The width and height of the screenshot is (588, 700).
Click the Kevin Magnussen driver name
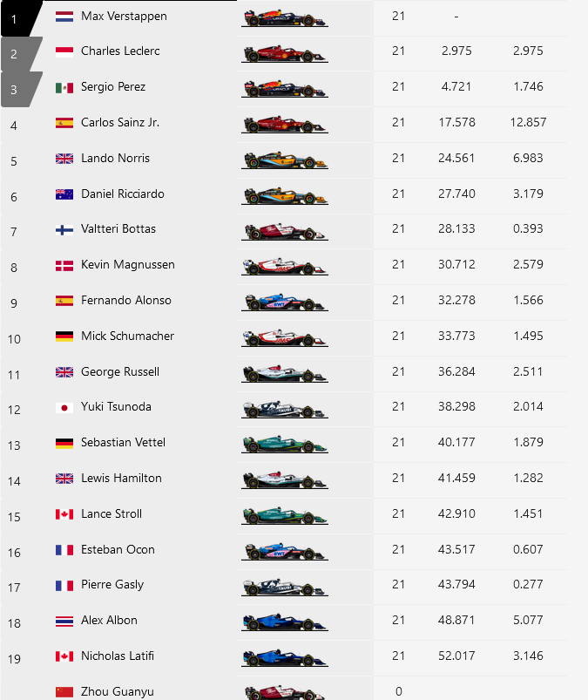[127, 265]
